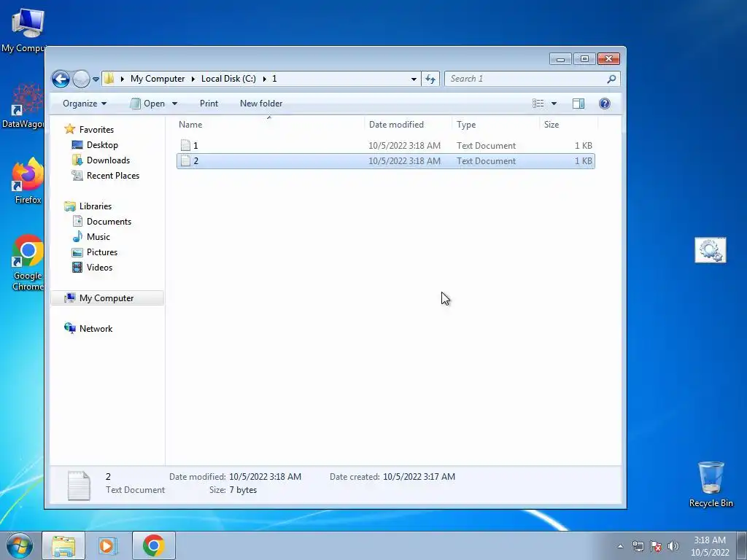
Task: Select Favorites in the navigation pane
Action: coord(96,130)
